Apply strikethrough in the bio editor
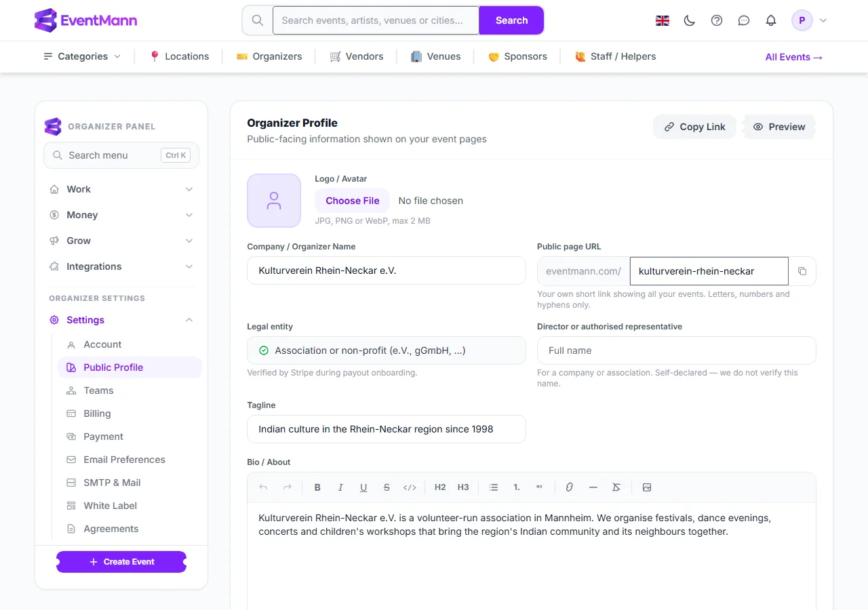Viewport: 868px width, 610px height. tap(387, 487)
